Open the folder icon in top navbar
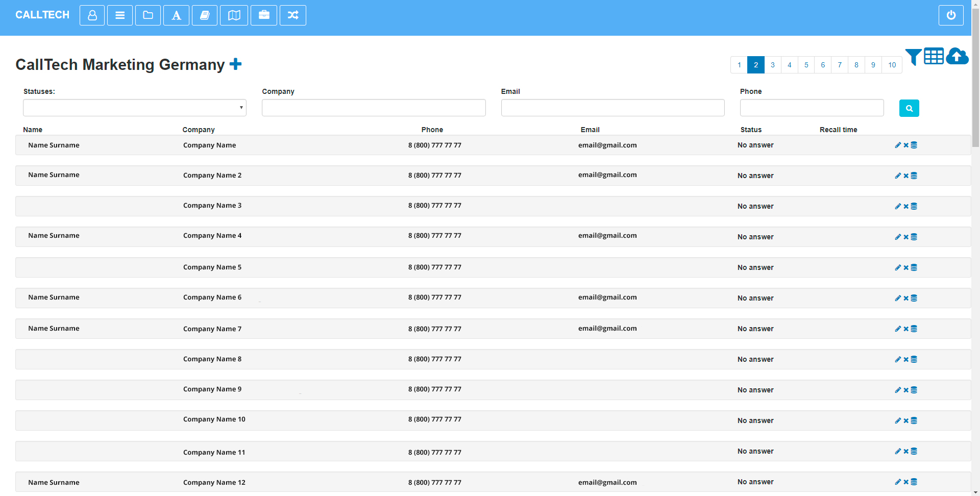This screenshot has width=980, height=496. [x=148, y=15]
